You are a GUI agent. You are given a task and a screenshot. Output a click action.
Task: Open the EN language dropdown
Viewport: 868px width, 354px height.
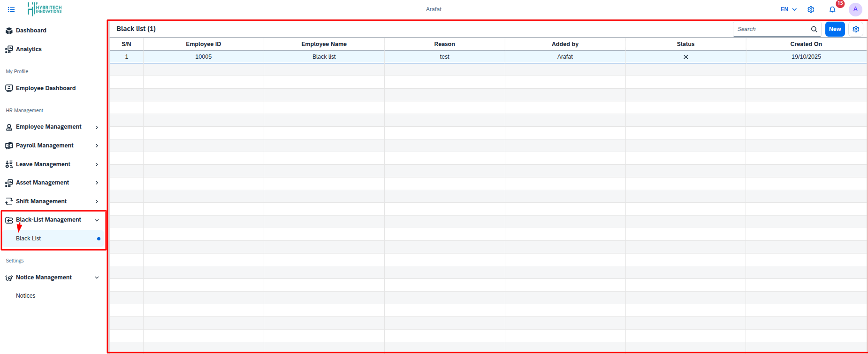pos(788,9)
